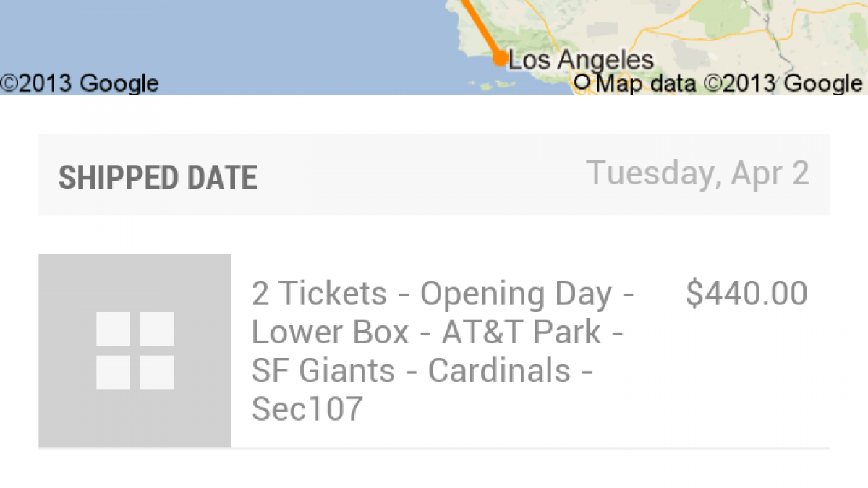Screen dimensions: 868x488
Task: Tap the four-square placeholder grid icon
Action: tap(135, 351)
